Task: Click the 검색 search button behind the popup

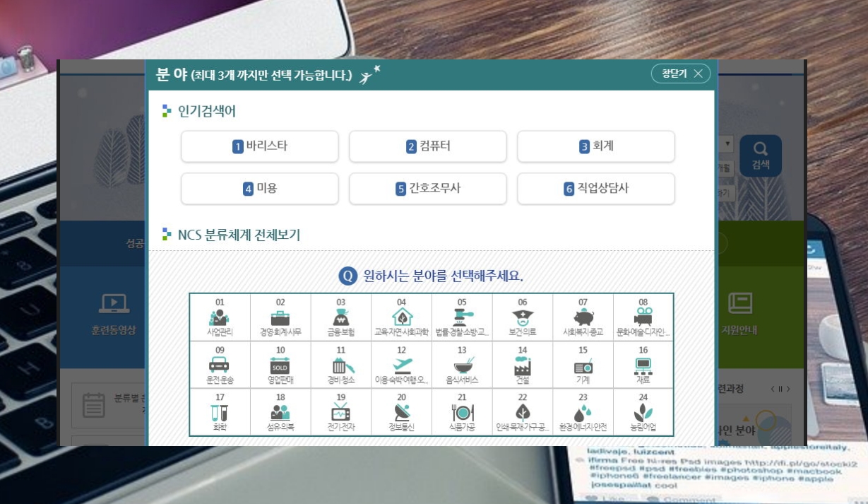Action: pyautogui.click(x=761, y=156)
